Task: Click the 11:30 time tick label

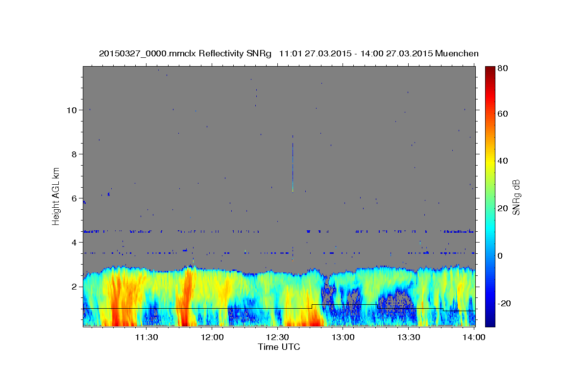Action: [147, 337]
